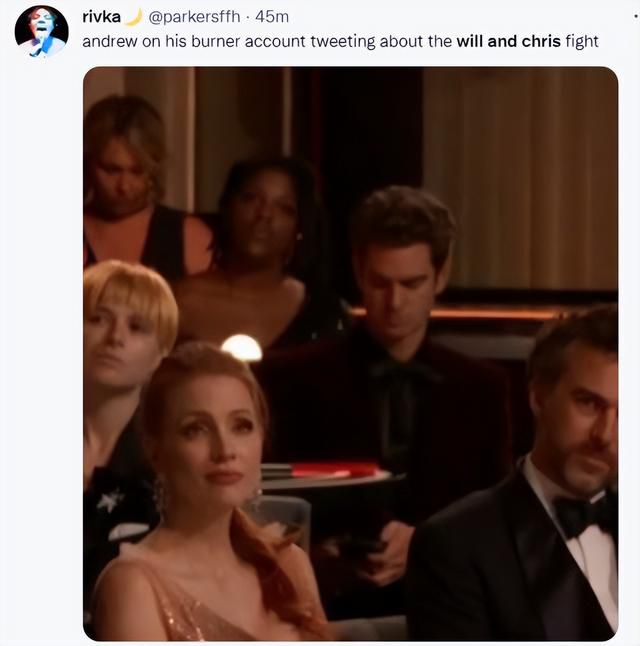Image resolution: width=640 pixels, height=646 pixels.
Task: Click the word 'fight' in the tweet
Action: pos(582,42)
